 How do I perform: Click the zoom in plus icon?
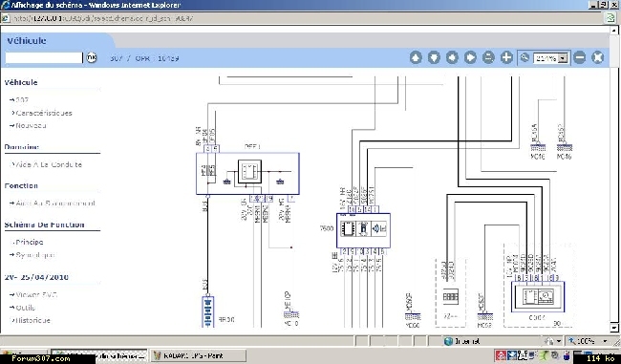pos(506,58)
